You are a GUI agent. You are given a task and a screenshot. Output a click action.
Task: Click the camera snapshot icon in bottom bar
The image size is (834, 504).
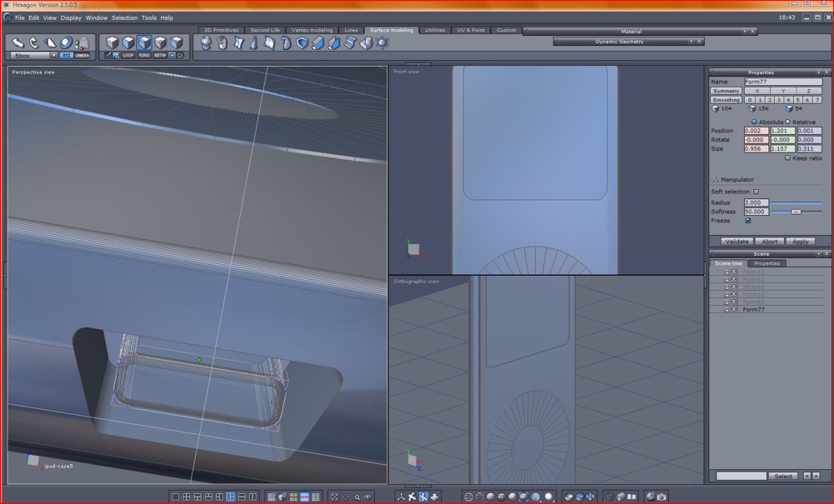pyautogui.click(x=662, y=497)
